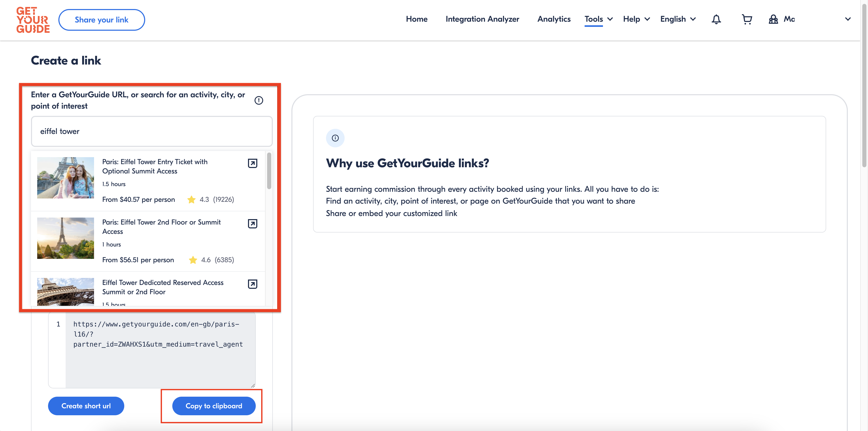Open first Eiffel Tower result in new tab
Image resolution: width=868 pixels, height=431 pixels.
252,163
